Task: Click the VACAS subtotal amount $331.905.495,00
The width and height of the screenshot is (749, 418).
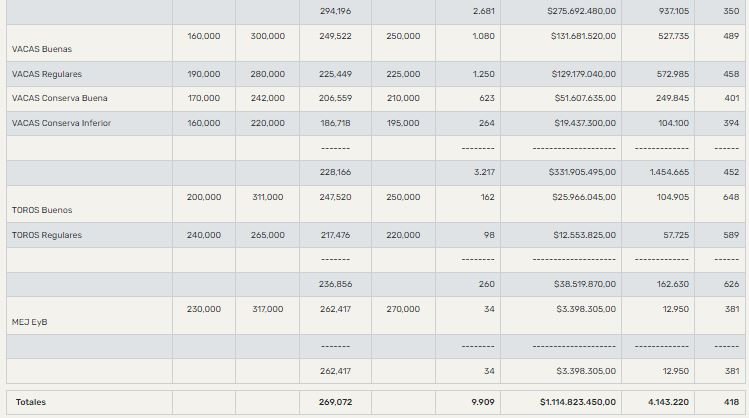Action: (x=582, y=172)
